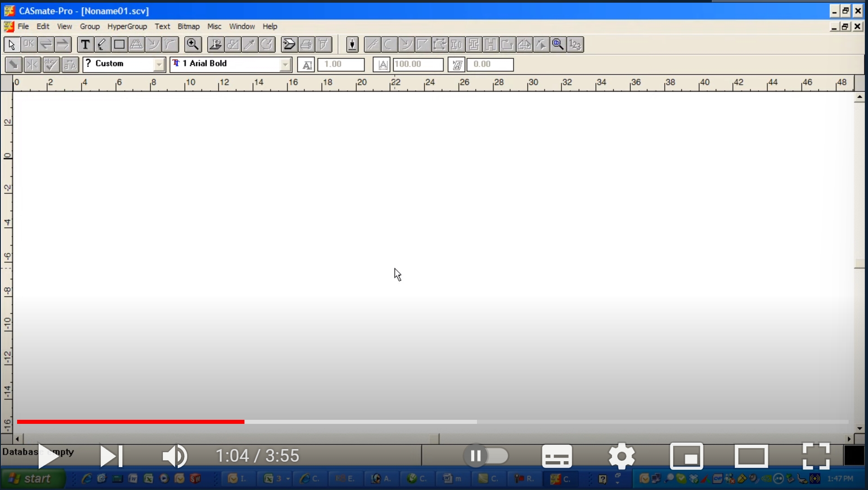Skip to the next video

click(x=111, y=455)
